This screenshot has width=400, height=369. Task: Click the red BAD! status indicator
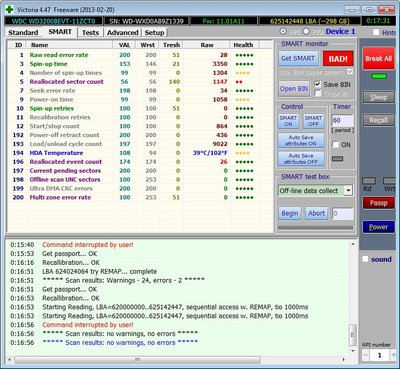tap(338, 59)
